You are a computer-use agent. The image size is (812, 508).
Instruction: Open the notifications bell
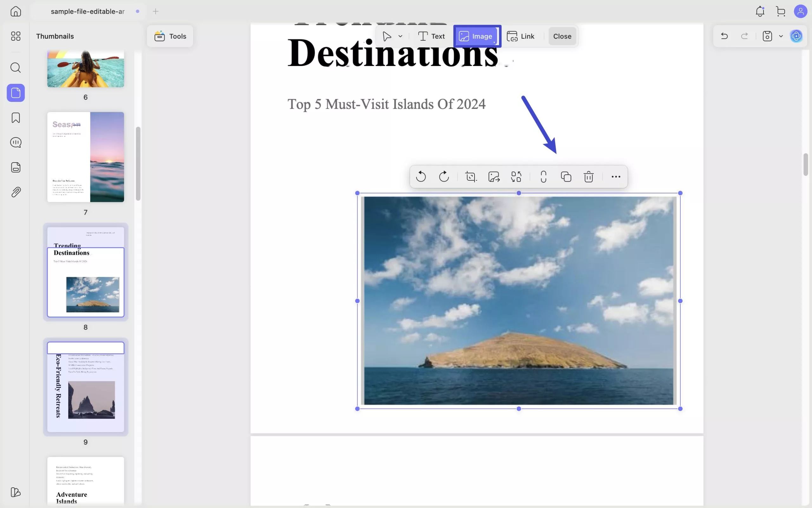point(760,11)
